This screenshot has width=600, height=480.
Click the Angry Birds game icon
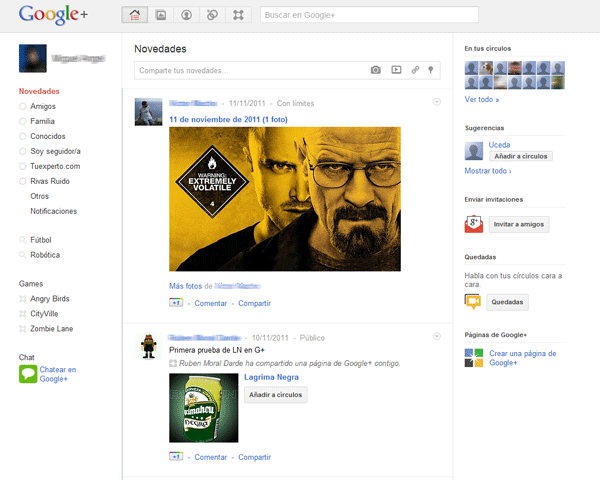point(23,299)
